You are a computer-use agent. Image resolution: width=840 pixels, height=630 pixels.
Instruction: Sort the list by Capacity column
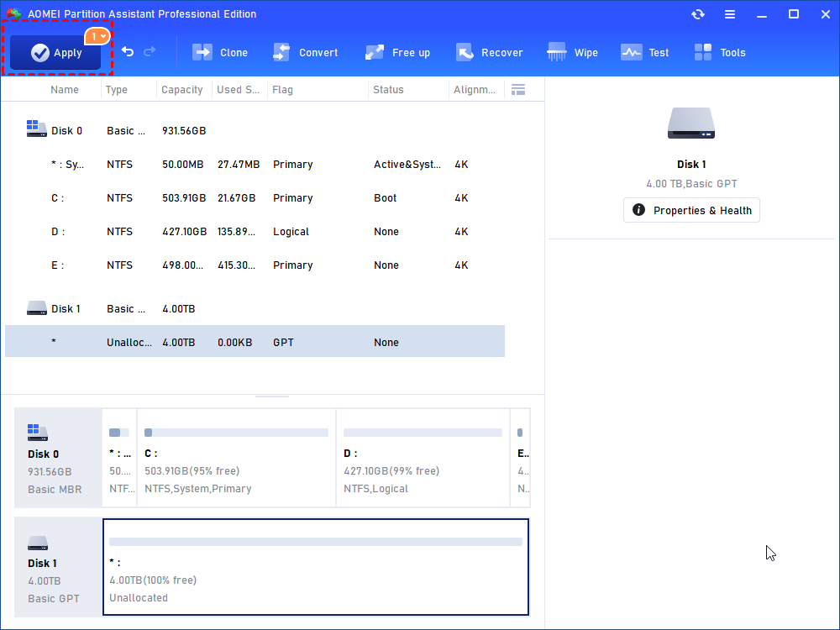(182, 90)
